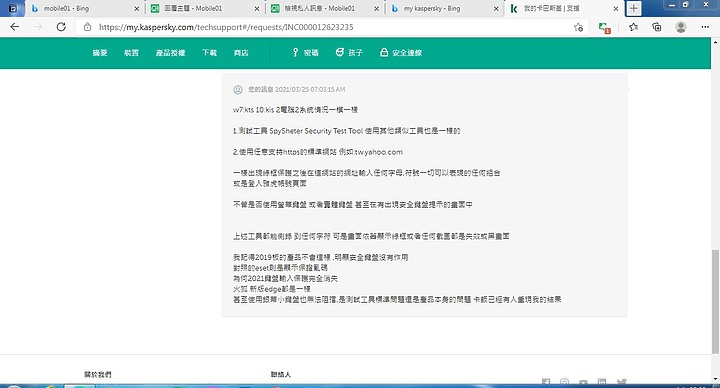Image resolution: width=720 pixels, height=388 pixels.
Task: Open Edge settings and more menu
Action: point(705,27)
